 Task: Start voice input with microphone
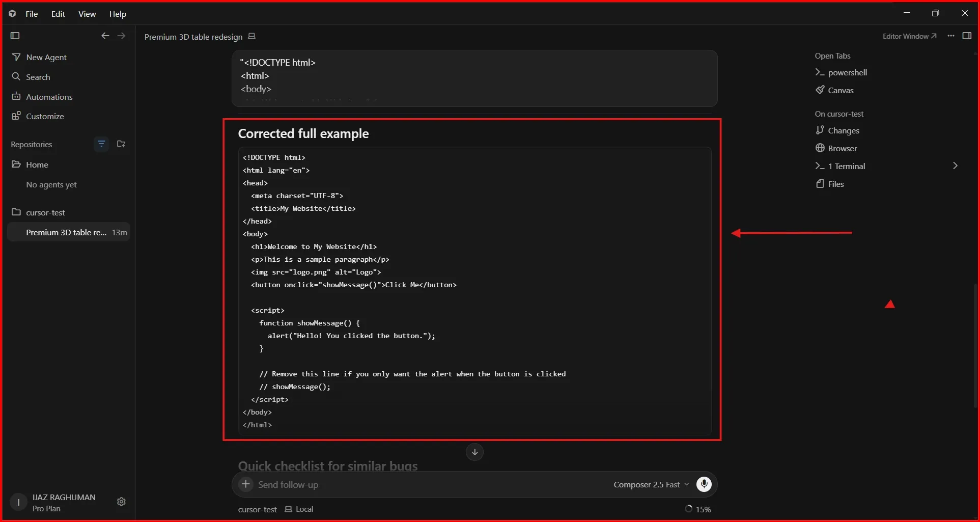[704, 484]
